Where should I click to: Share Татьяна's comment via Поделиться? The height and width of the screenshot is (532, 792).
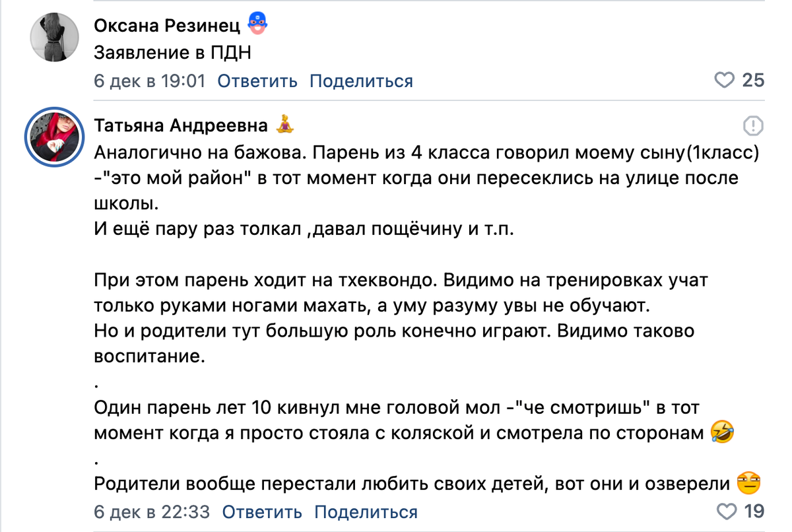366,512
